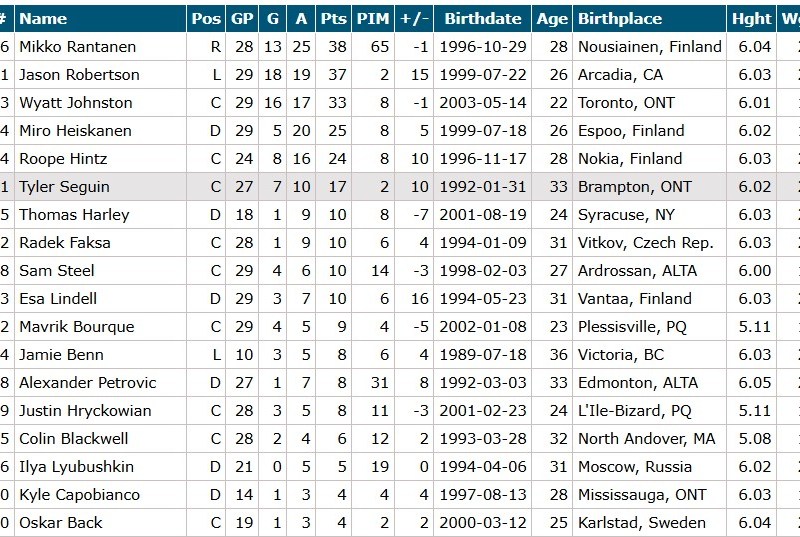Sort by PIM column header
800x537 pixels.
(x=377, y=18)
